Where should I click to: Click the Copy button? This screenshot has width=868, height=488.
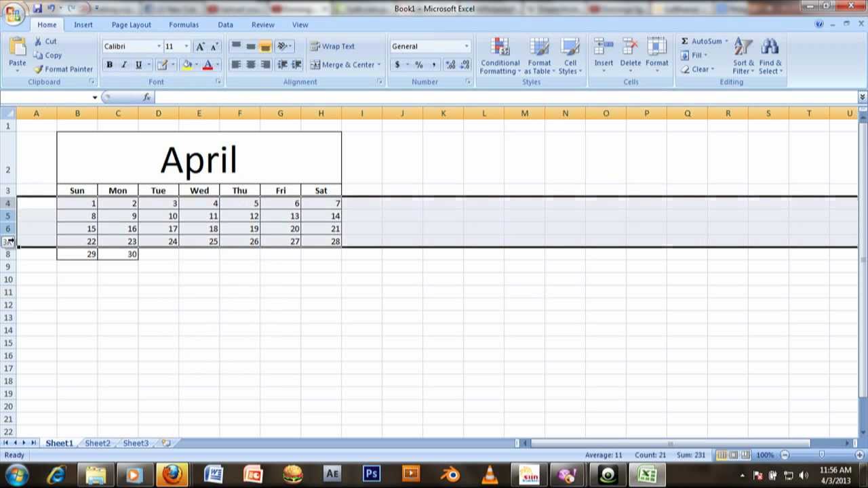pos(47,56)
